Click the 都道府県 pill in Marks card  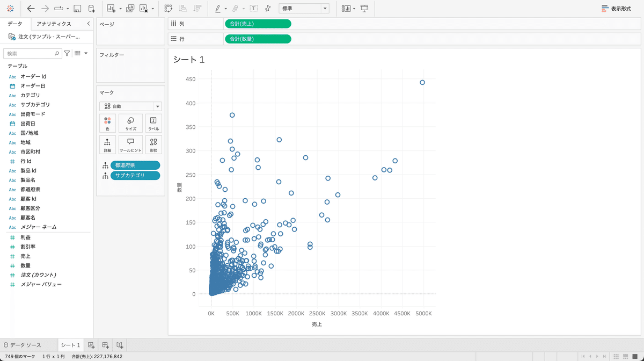pos(135,165)
